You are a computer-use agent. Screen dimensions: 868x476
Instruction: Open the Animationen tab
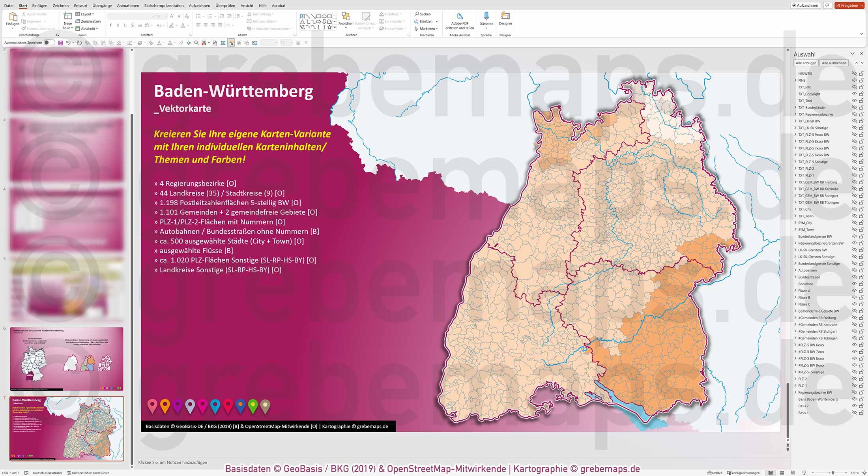pyautogui.click(x=128, y=6)
